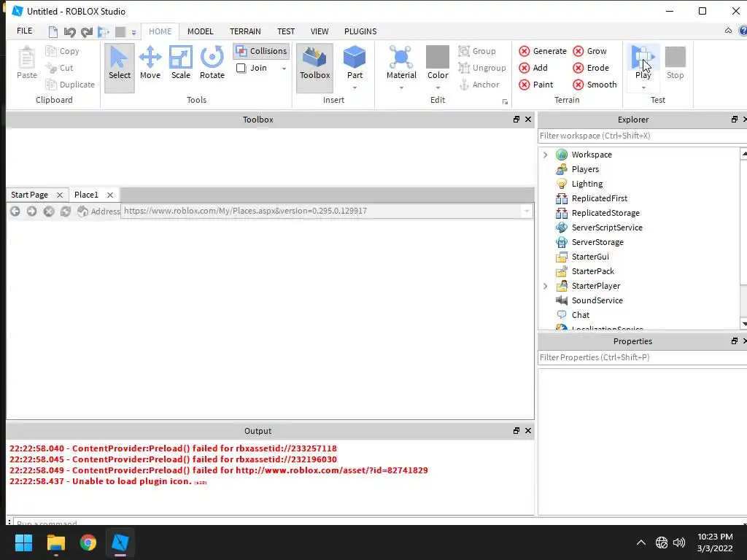Start the Play test
This screenshot has height=560, width=747.
643,62
